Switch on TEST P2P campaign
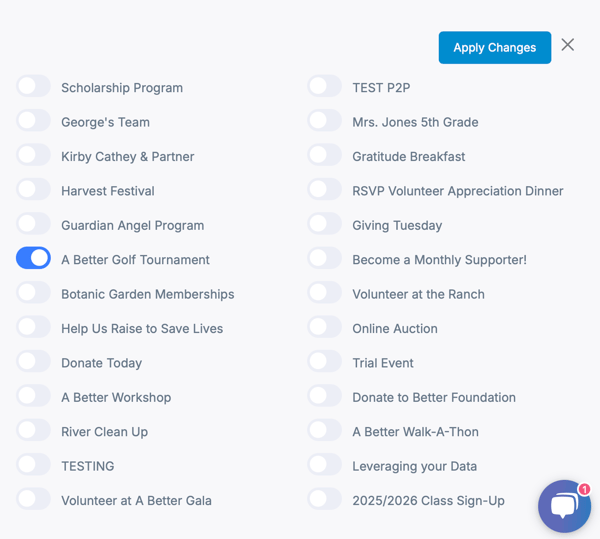Viewport: 600px width, 539px height. [x=324, y=86]
